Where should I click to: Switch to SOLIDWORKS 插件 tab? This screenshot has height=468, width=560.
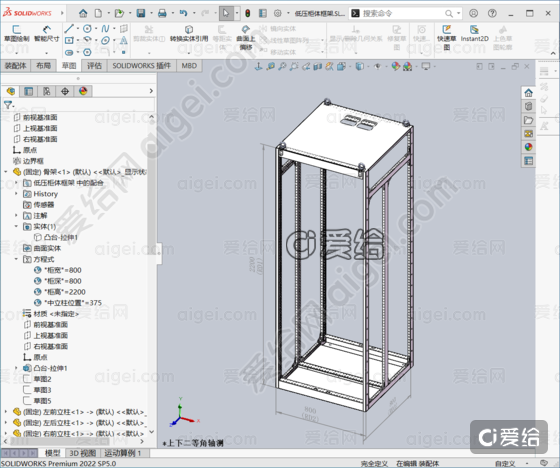click(142, 66)
